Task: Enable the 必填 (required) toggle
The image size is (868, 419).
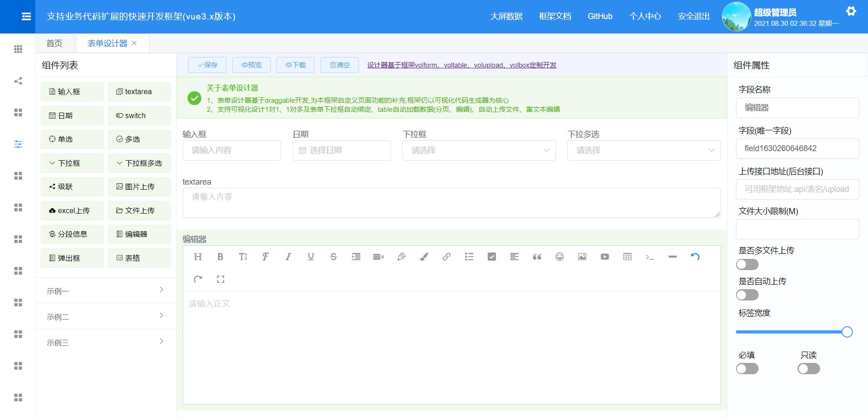Action: 747,368
